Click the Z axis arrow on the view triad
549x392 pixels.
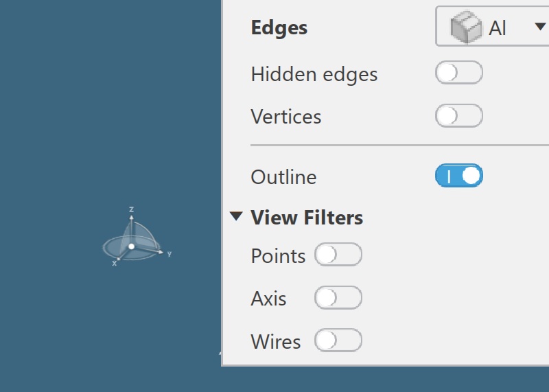[131, 217]
